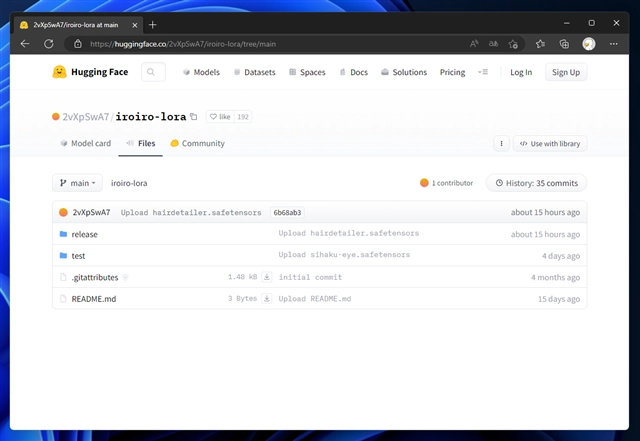Click Use with library button
Screen dimensions: 640x441
(x=550, y=143)
